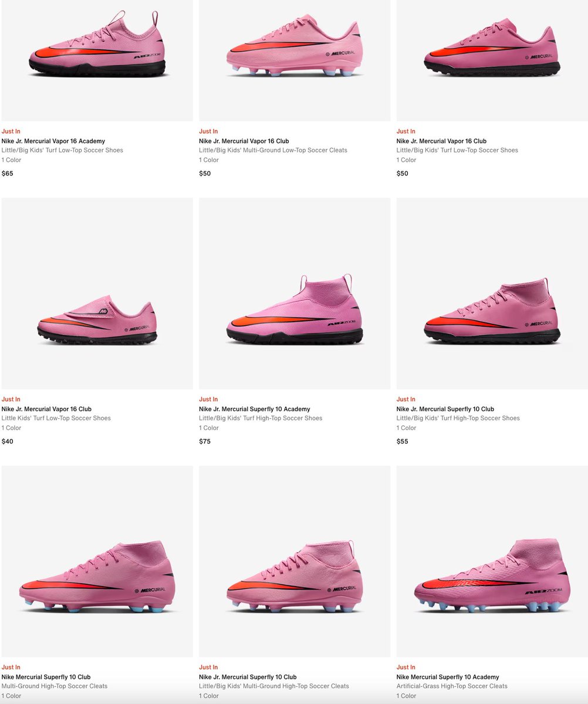Open the Jr. Superfly 10 Club multi-ground high-top image
This screenshot has height=704, width=588.
coord(295,561)
